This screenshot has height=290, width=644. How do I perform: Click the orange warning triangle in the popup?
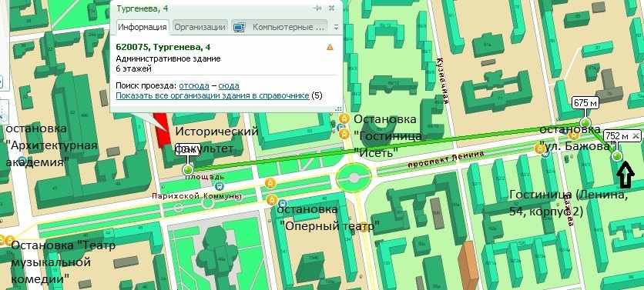coord(330,47)
